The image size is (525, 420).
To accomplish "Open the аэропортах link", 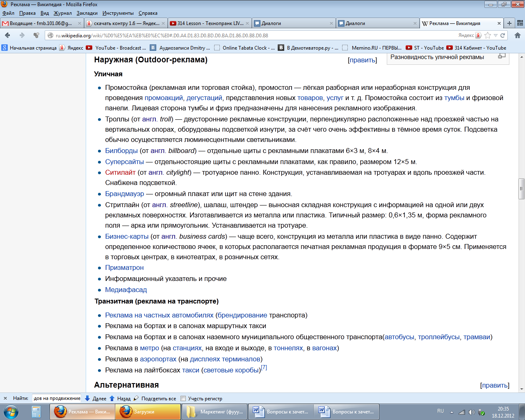I will [158, 359].
